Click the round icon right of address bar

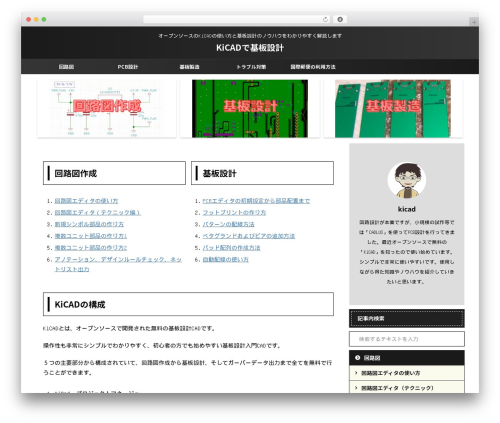coord(340,19)
